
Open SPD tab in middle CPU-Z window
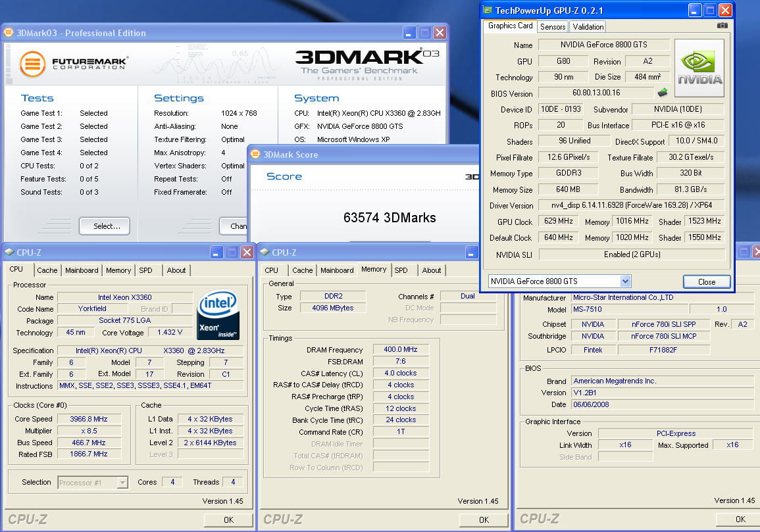coord(401,270)
